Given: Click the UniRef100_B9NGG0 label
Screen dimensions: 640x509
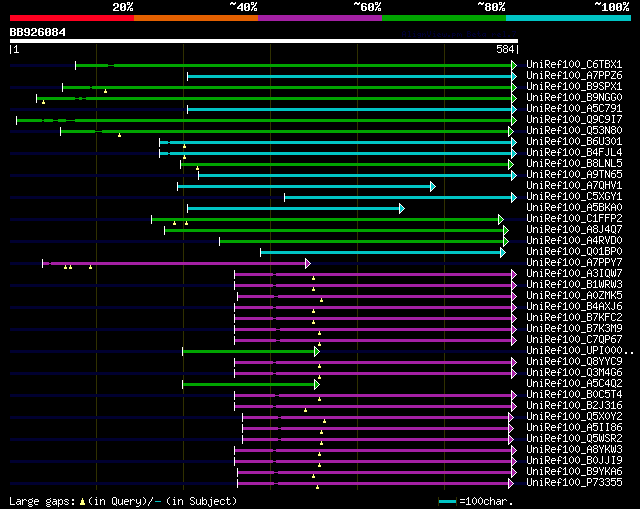Looking at the screenshot, I should pyautogui.click(x=574, y=98).
